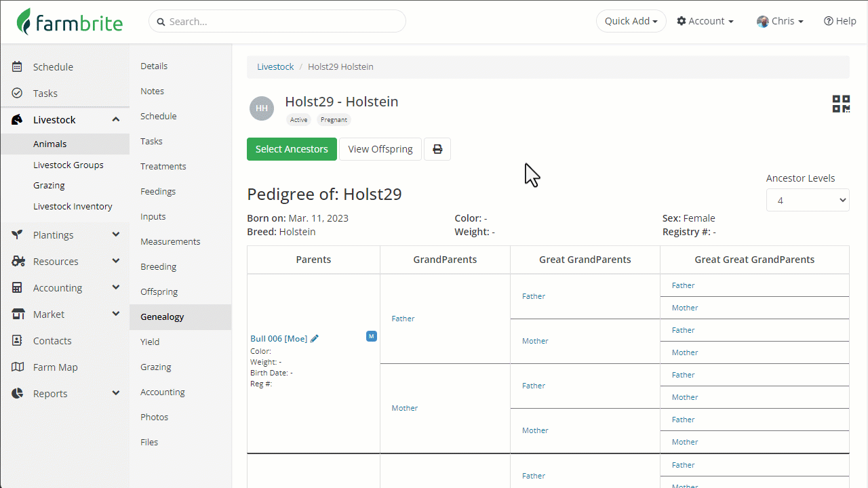Open the Quick Add dropdown

[631, 21]
